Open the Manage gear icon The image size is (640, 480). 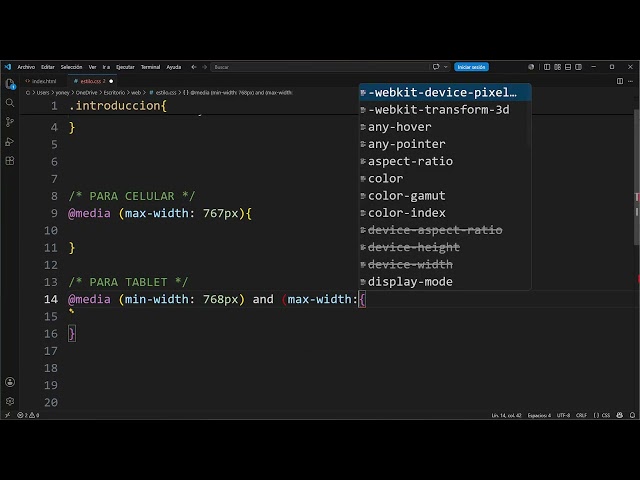[x=10, y=401]
